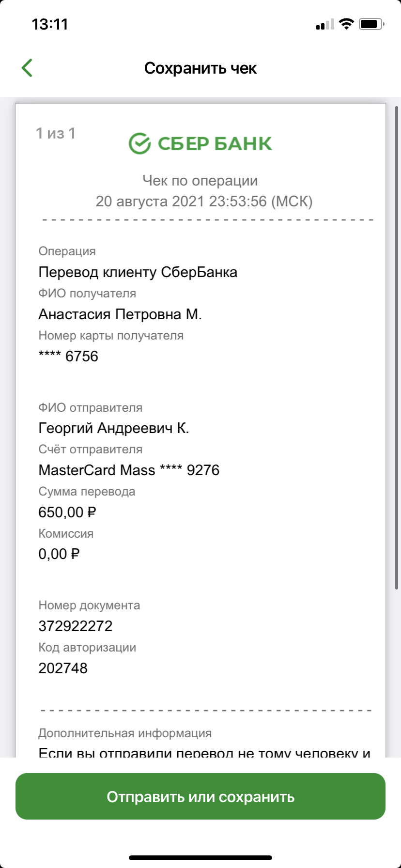Screen dimensions: 401x868
Task: Tap the page counter 1 из 1
Action: (x=56, y=133)
